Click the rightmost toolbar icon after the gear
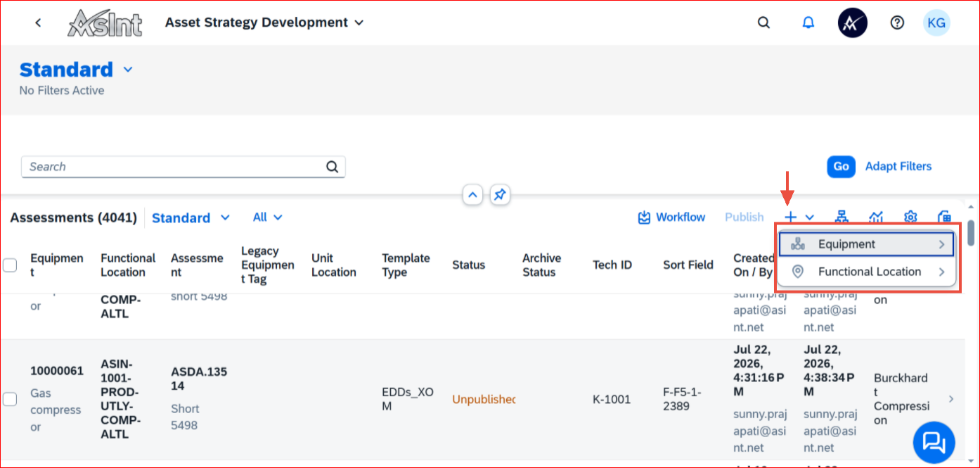980x468 pixels. (x=945, y=217)
